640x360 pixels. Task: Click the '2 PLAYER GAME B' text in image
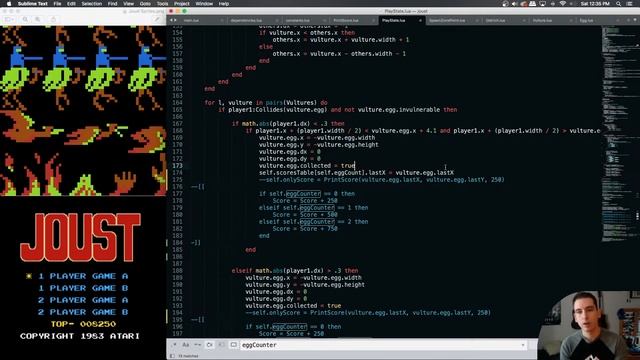tap(83, 312)
